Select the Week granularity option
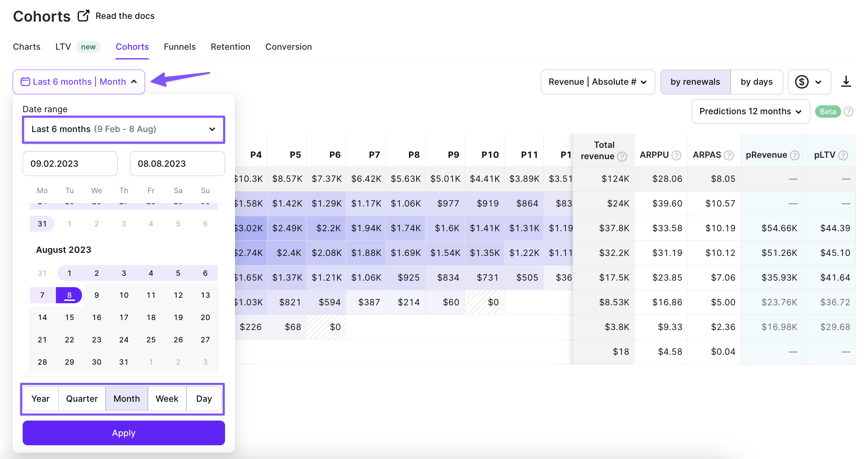This screenshot has width=868, height=459. (167, 399)
